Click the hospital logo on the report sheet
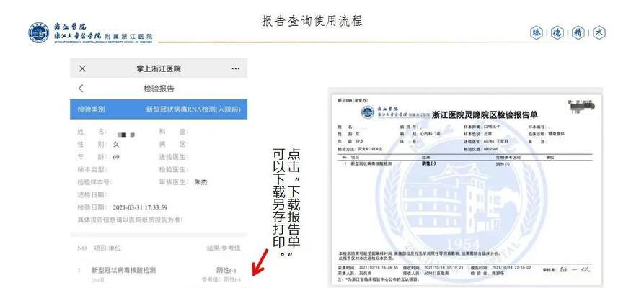644x288 pixels. pyautogui.click(x=368, y=112)
